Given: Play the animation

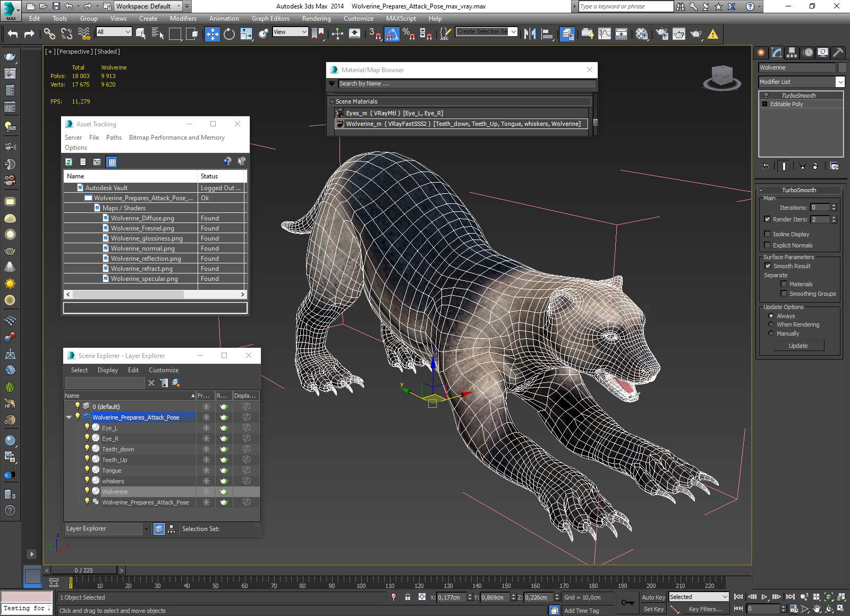Looking at the screenshot, I should click(764, 597).
